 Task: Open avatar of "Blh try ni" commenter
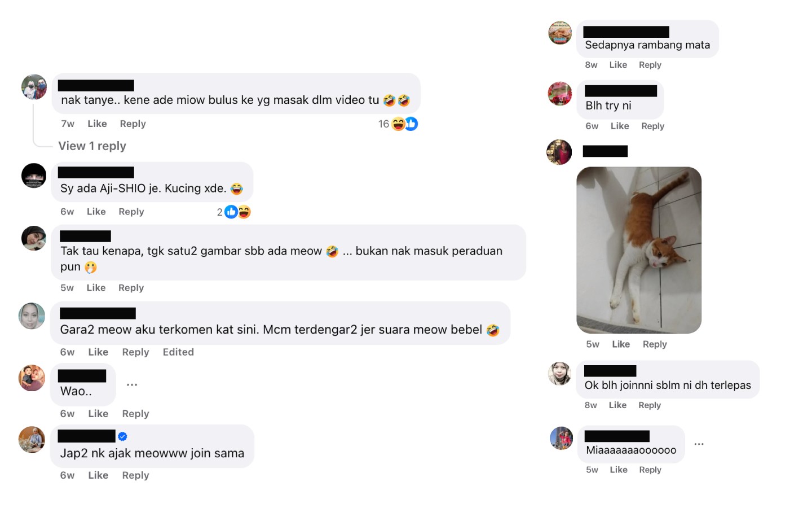click(x=560, y=93)
